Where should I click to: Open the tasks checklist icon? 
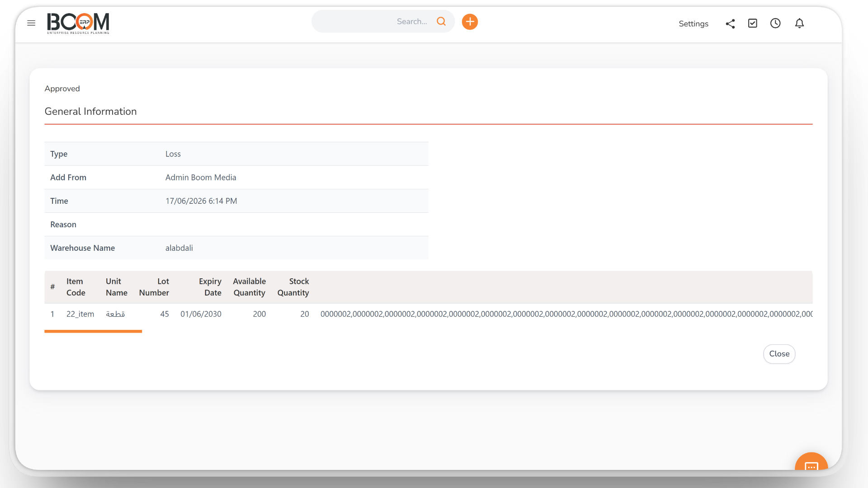tap(753, 23)
